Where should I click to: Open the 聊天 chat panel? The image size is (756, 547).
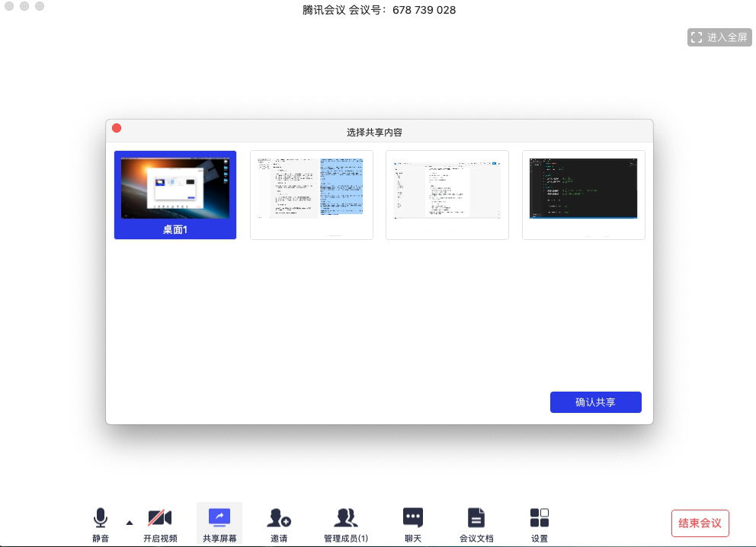click(x=412, y=523)
